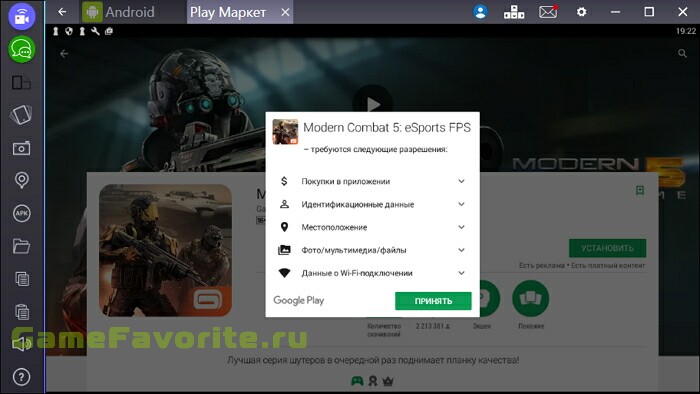Install an APK via APK icon
Screen dimensions: 700x394
21,213
